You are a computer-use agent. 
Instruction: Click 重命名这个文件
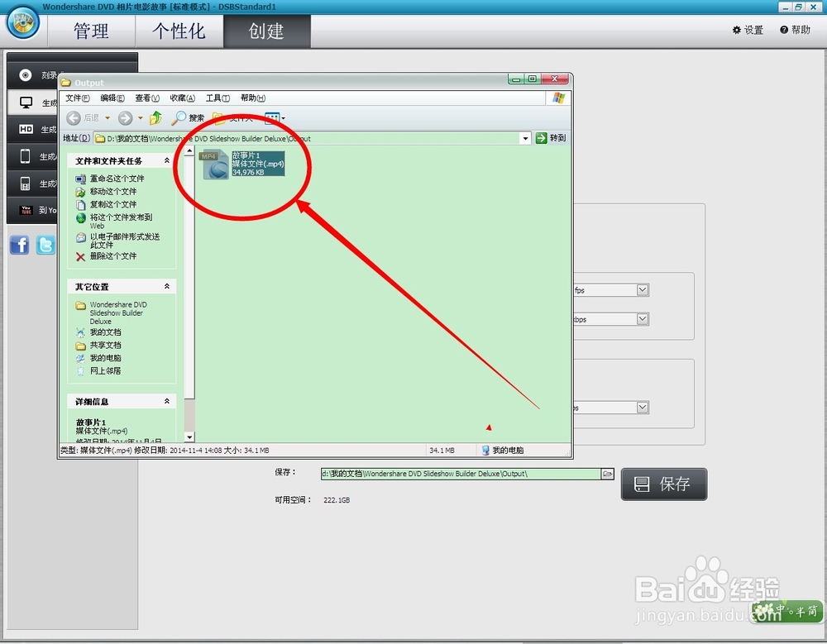pyautogui.click(x=117, y=179)
